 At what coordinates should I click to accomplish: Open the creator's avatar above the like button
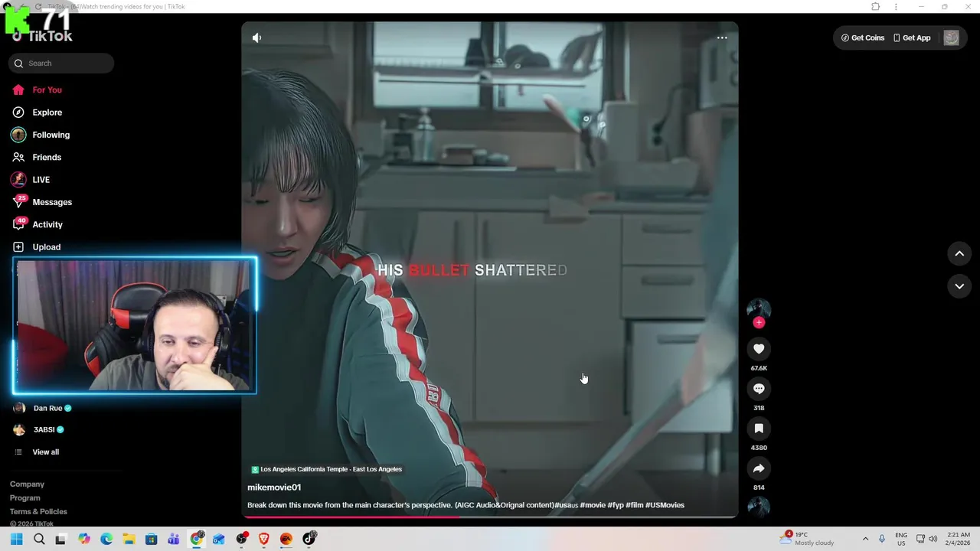tap(759, 308)
